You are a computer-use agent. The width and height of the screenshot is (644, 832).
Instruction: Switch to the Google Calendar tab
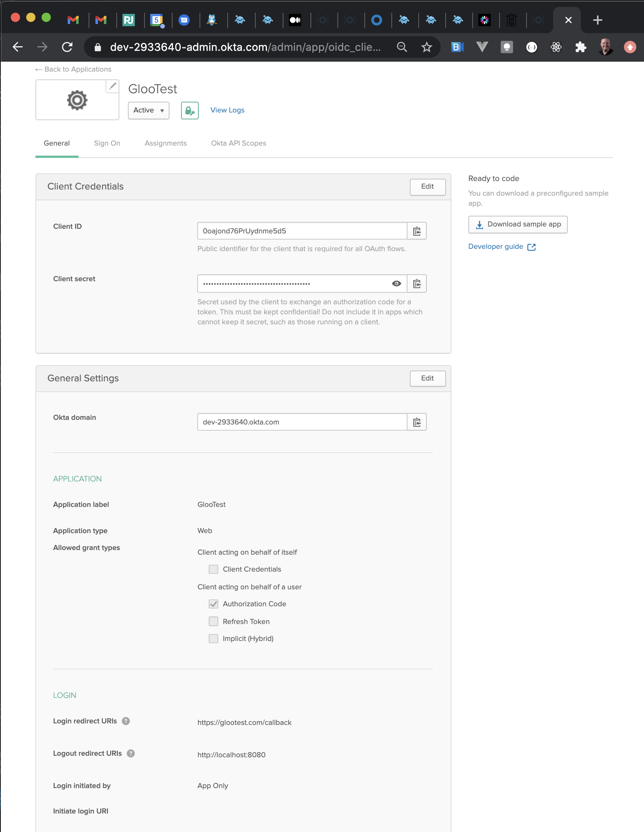156,20
